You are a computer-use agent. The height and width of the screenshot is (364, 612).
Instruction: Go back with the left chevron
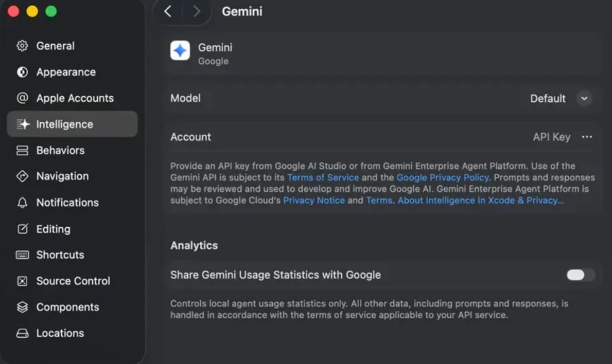(168, 11)
